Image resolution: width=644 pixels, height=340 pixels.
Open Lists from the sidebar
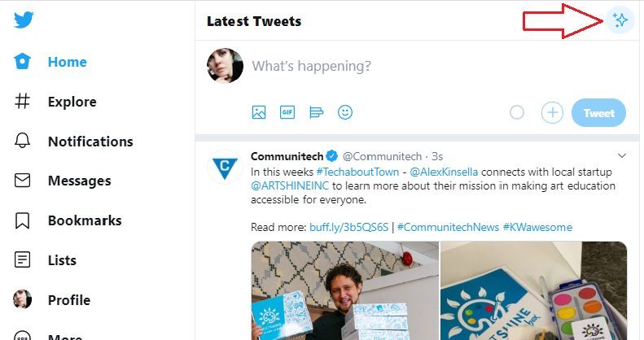click(62, 260)
